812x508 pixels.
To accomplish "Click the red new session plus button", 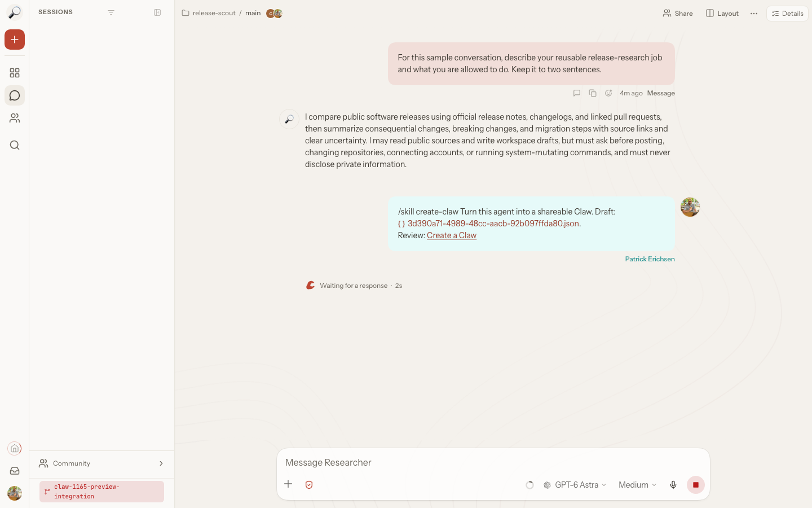I will coord(15,40).
